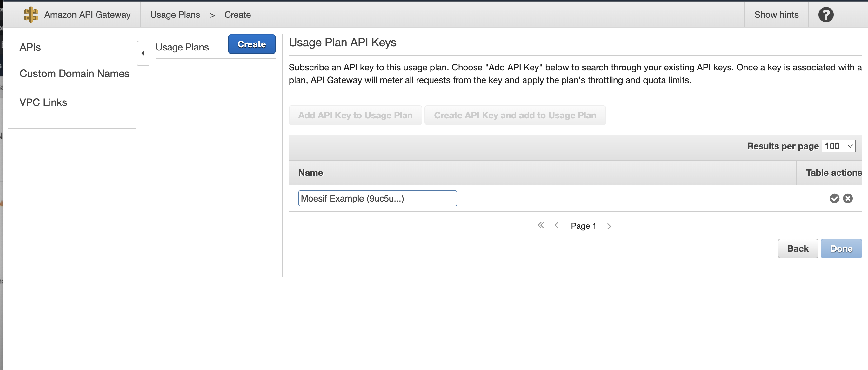Collapse the Usage Plans side panel arrow
The image size is (868, 370).
[x=143, y=53]
